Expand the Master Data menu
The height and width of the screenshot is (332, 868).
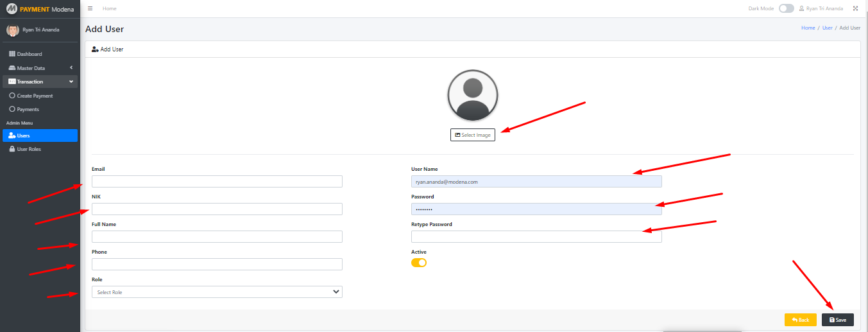pyautogui.click(x=40, y=68)
